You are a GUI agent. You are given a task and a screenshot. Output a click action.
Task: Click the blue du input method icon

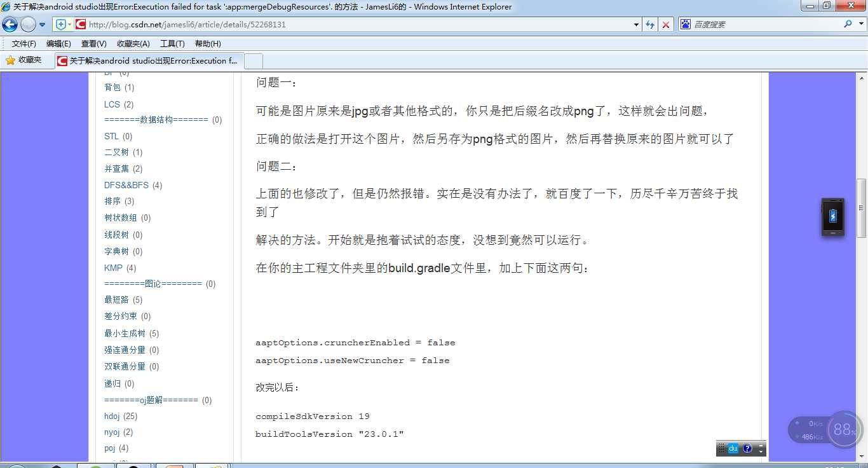click(733, 448)
